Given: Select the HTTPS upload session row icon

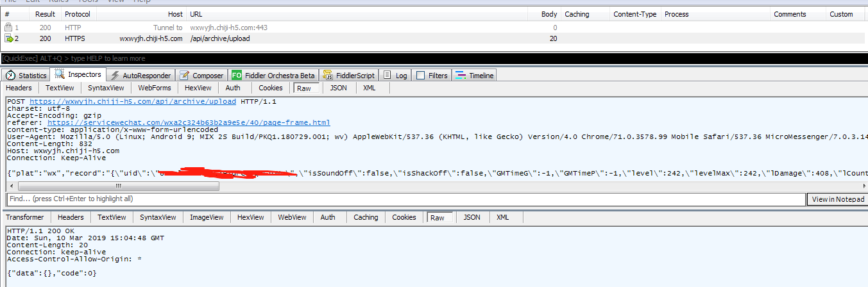Looking at the screenshot, I should (x=8, y=38).
